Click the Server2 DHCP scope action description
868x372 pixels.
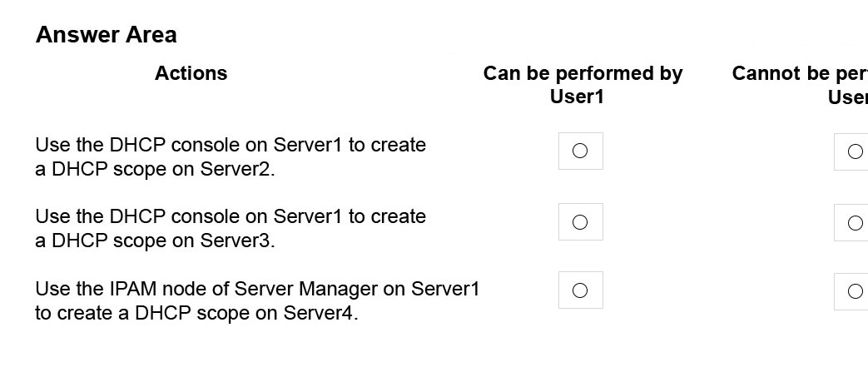[231, 156]
